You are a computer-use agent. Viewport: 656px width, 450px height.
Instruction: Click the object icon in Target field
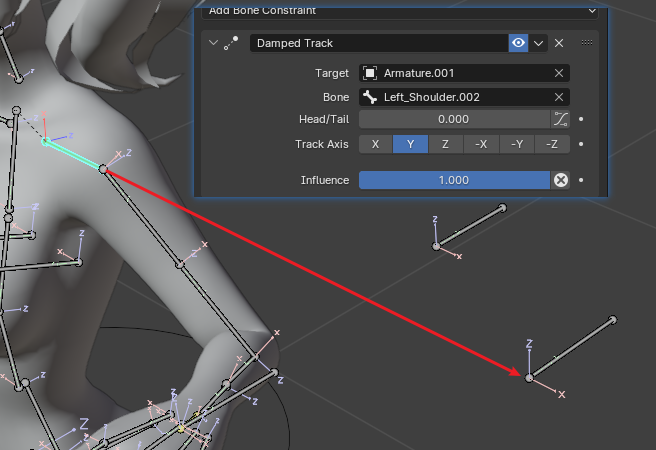(x=370, y=73)
